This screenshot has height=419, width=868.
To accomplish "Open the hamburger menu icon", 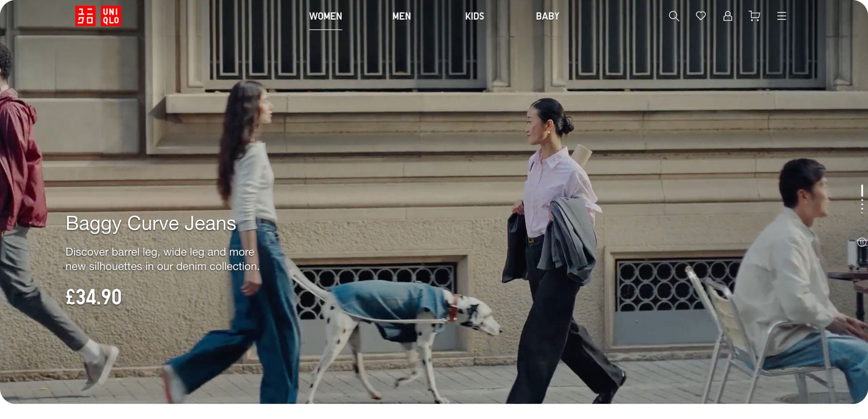I will 782,16.
